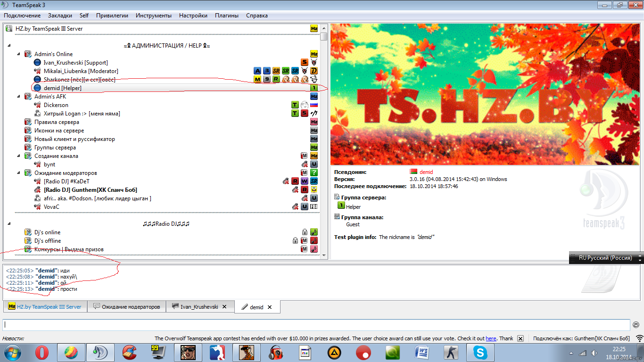This screenshot has height=362, width=644.
Task: Open Skype from the Windows taskbar
Action: pyautogui.click(x=480, y=353)
